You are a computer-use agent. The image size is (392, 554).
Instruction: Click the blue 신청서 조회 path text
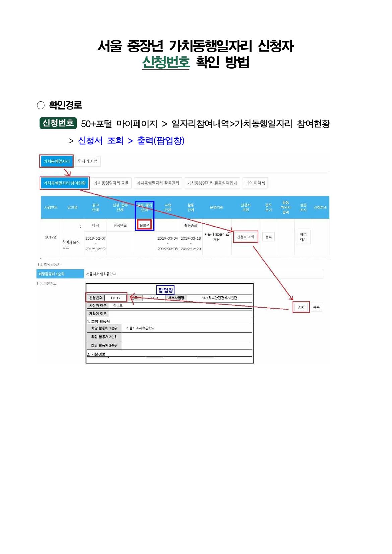pyautogui.click(x=101, y=141)
